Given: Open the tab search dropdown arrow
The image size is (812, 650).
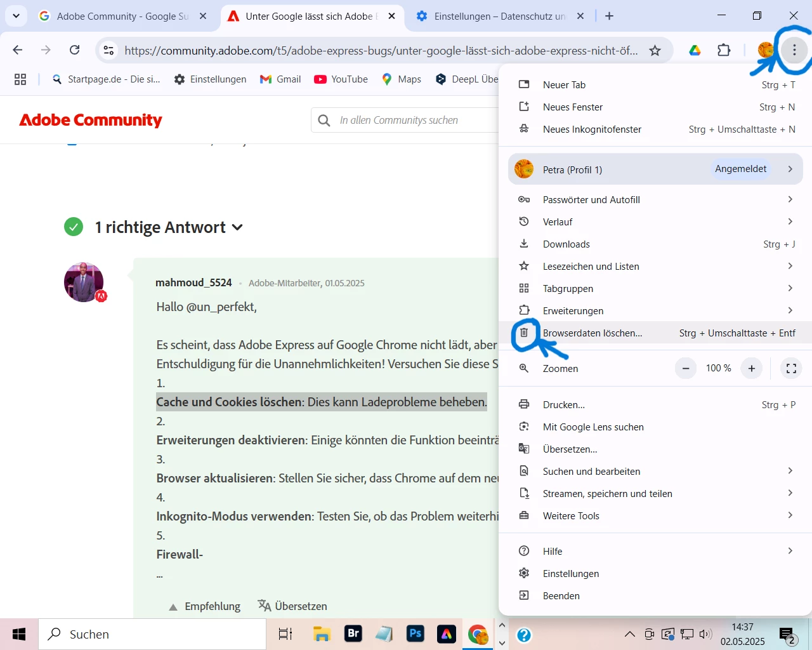Looking at the screenshot, I should pos(16,16).
